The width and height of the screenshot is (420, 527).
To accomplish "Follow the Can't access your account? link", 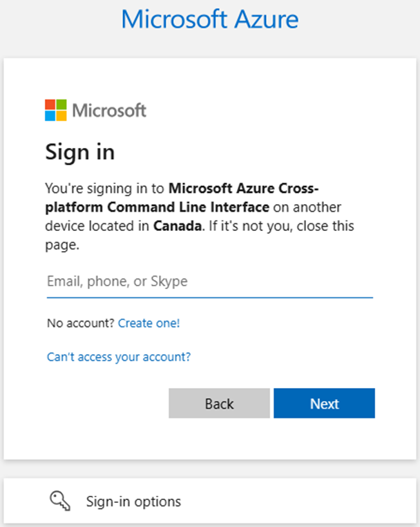I will (118, 357).
